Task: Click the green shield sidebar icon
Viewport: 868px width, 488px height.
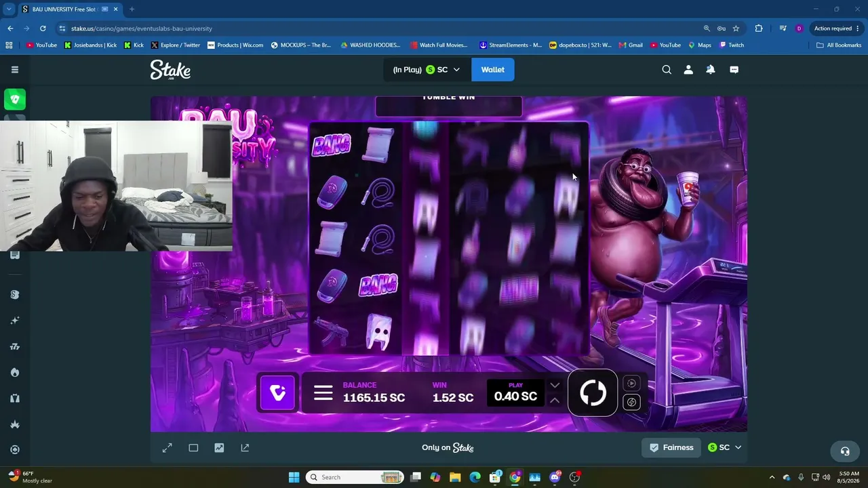Action: [15, 100]
